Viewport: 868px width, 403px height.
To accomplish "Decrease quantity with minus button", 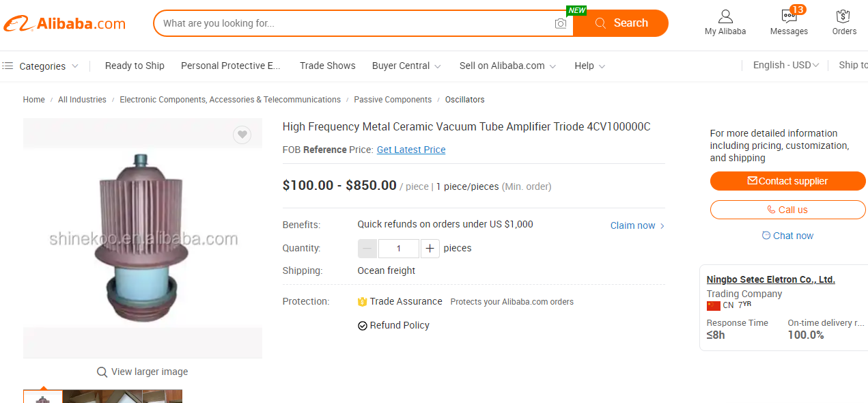I will coord(367,249).
